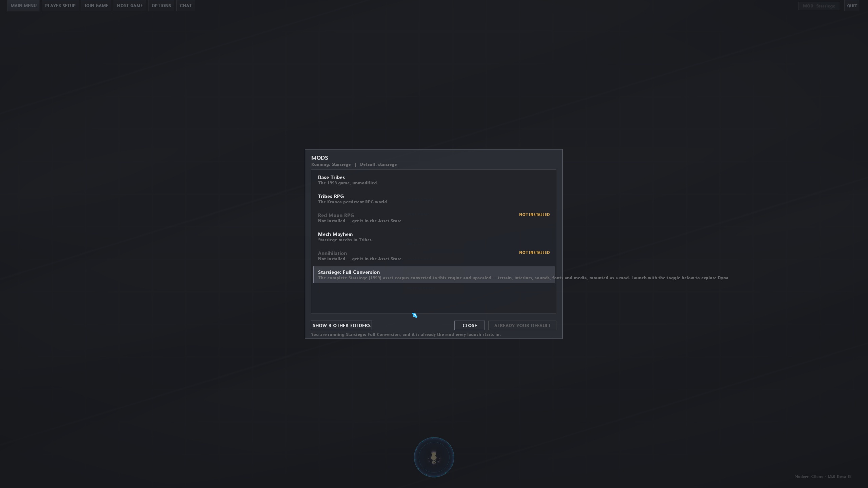
Task: Select the Tribes RPG mod
Action: click(434, 199)
